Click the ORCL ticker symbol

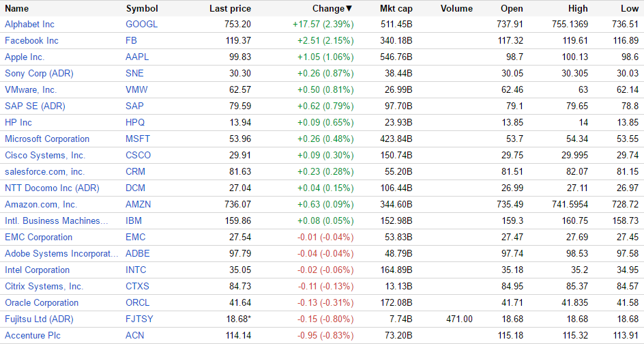coord(138,302)
